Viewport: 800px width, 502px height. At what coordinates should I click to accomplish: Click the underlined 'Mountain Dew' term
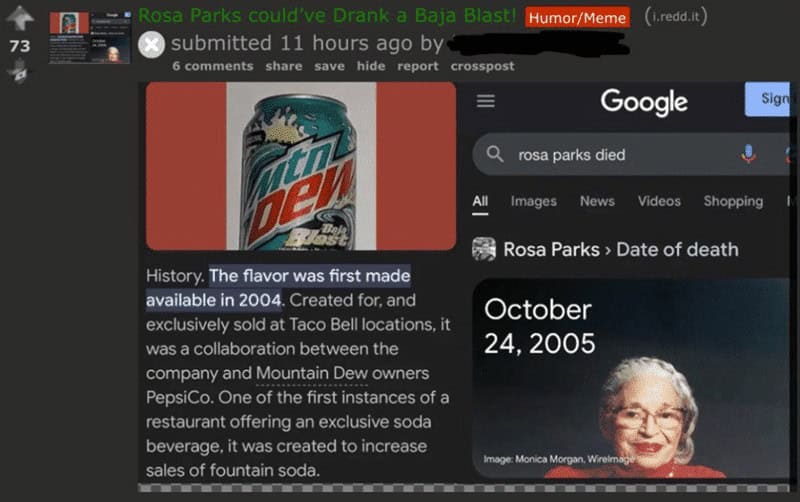tap(312, 373)
